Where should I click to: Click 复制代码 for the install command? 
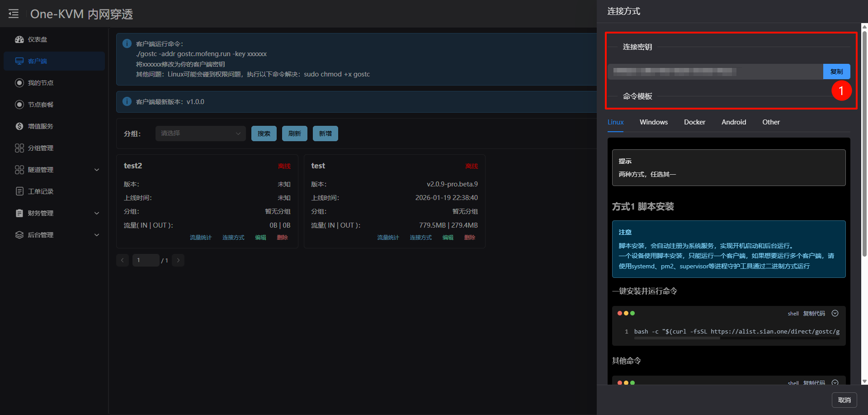click(x=814, y=314)
